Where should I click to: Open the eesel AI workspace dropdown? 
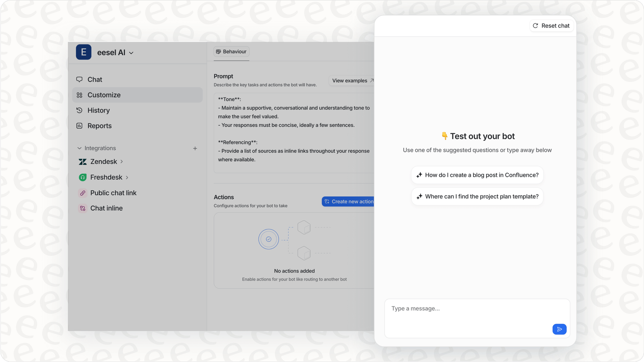click(131, 52)
